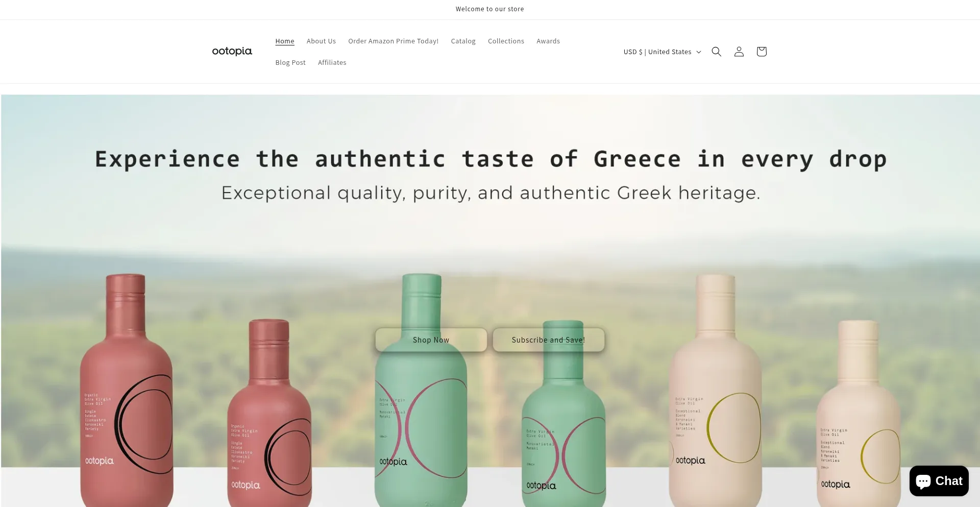Click the chevron beside United States
980x507 pixels.
(x=699, y=52)
